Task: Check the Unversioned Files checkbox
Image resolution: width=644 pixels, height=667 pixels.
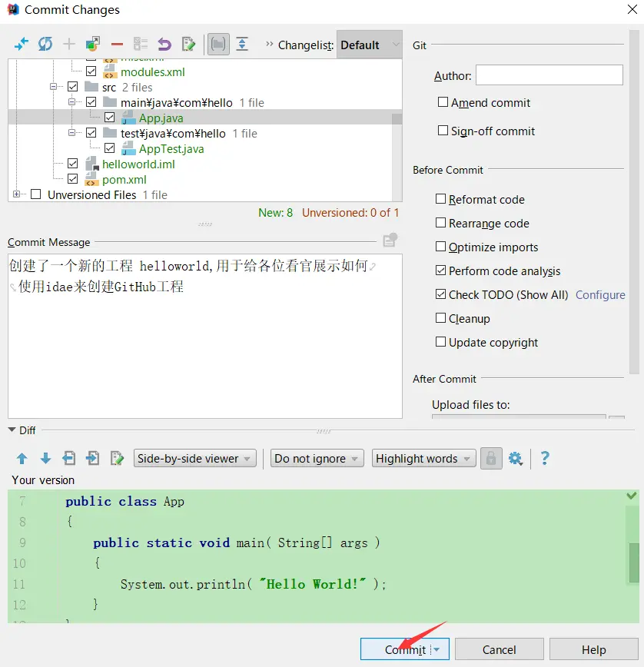Action: tap(35, 194)
